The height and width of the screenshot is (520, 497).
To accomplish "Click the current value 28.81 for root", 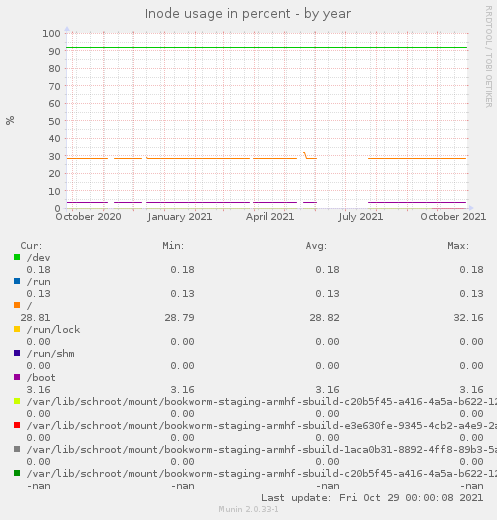I will 35,318.
